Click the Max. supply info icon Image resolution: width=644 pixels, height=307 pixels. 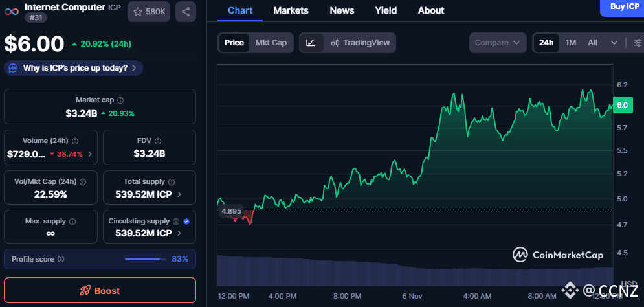point(73,222)
